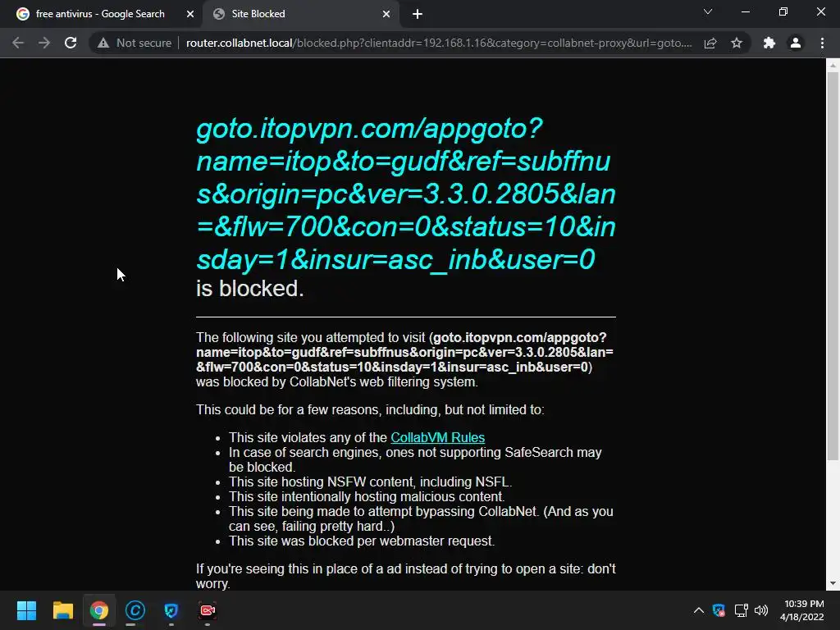Open the network tray icon
This screenshot has width=840, height=630.
[741, 610]
